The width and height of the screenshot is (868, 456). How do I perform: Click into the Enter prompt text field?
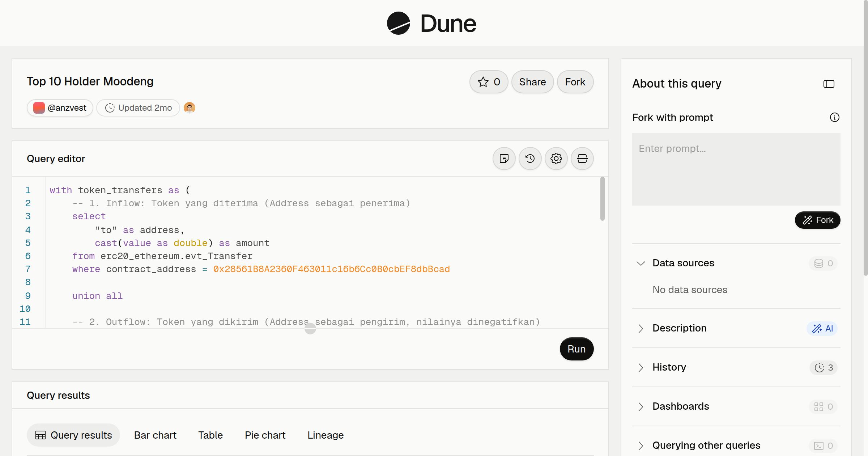point(736,169)
